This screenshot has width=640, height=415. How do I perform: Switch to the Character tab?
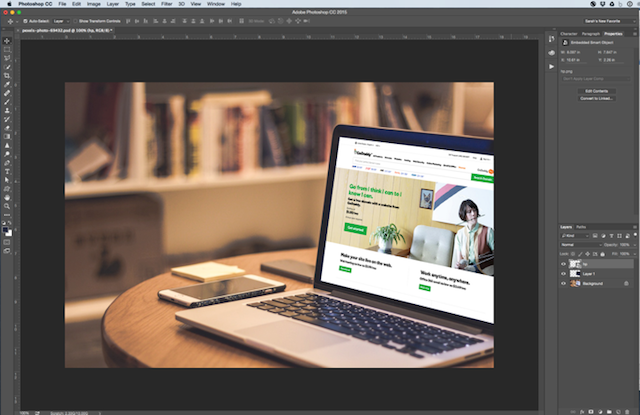coord(569,34)
